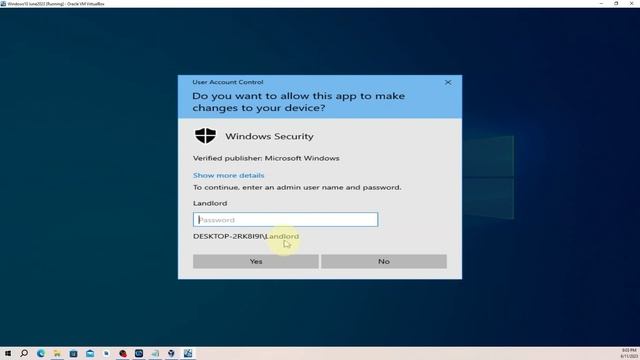Click the 'Landlord' user name label
This screenshot has width=640, height=360.
pyautogui.click(x=210, y=203)
